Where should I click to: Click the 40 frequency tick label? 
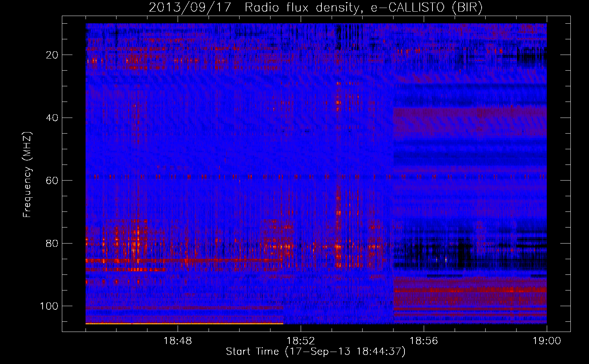click(52, 118)
